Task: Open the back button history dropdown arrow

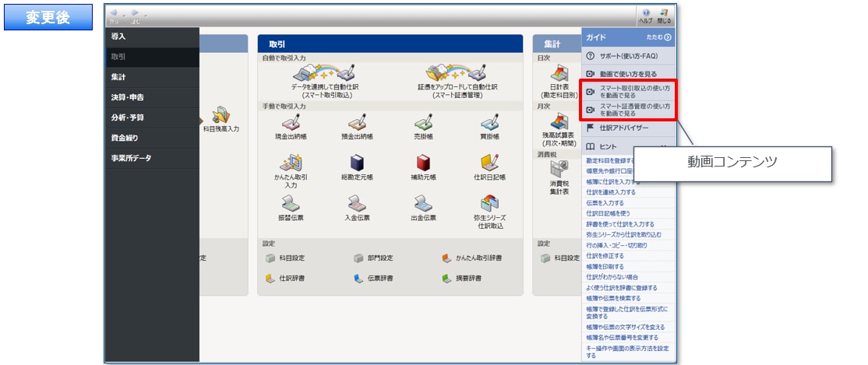Action: click(125, 14)
